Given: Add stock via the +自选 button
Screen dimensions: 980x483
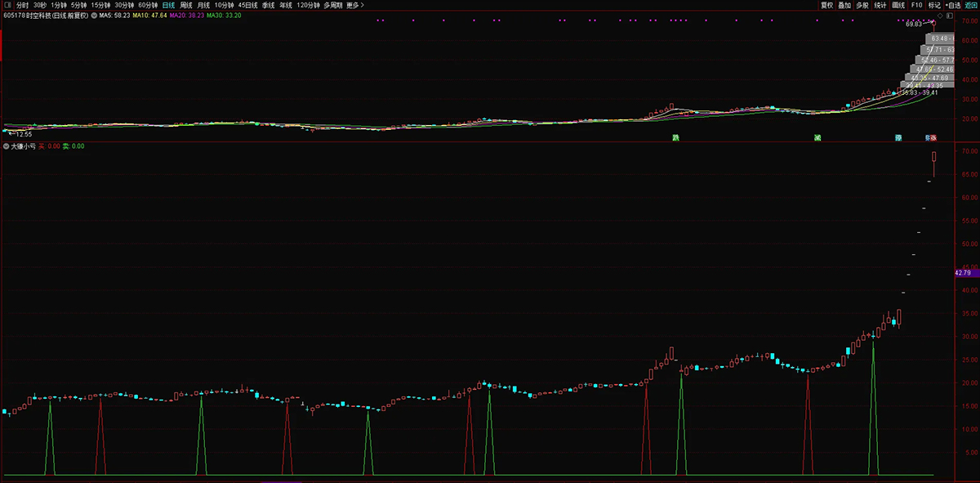Looking at the screenshot, I should pos(951,5).
